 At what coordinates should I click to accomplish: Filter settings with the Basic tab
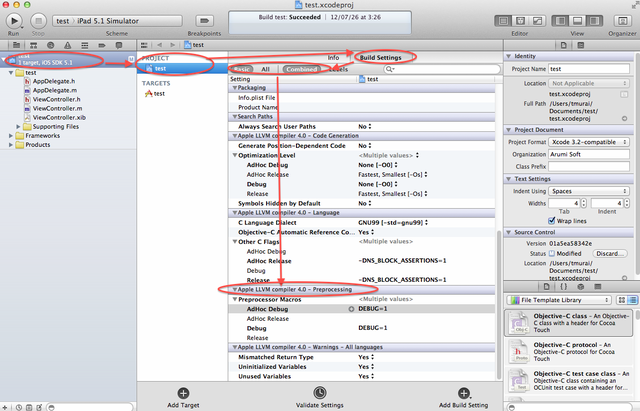(x=242, y=69)
